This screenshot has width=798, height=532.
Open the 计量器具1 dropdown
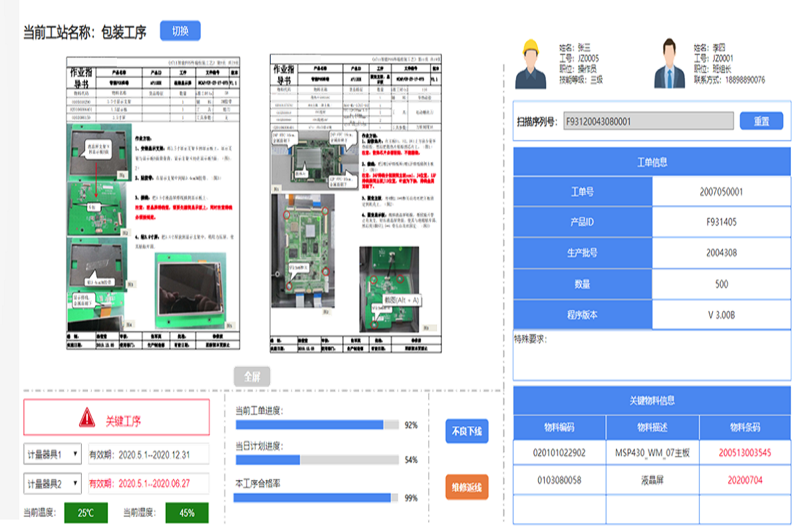click(x=53, y=455)
